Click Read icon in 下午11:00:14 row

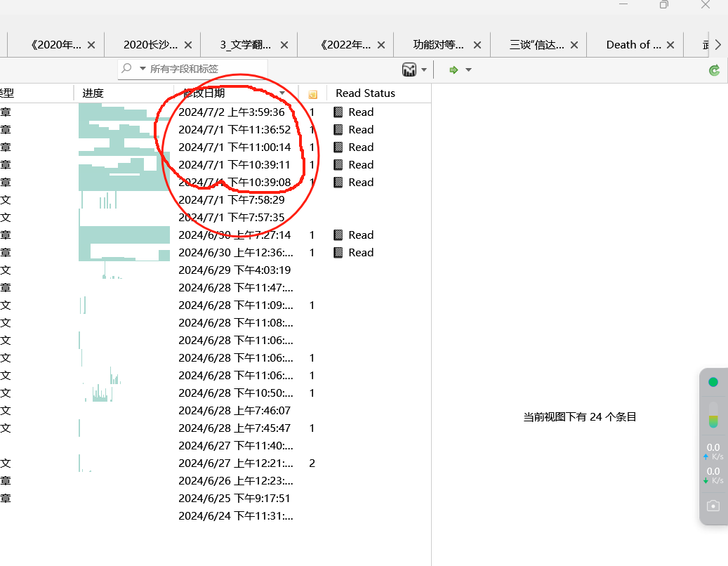[x=338, y=147]
